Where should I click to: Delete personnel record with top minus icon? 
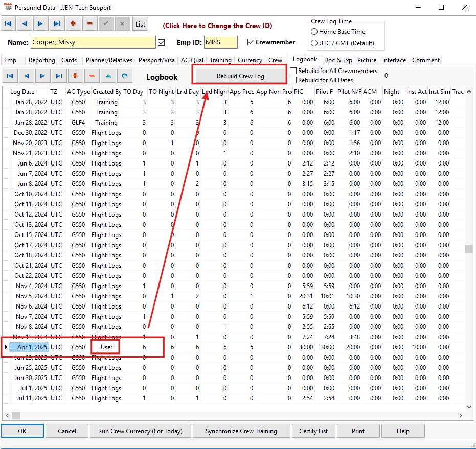tap(89, 24)
